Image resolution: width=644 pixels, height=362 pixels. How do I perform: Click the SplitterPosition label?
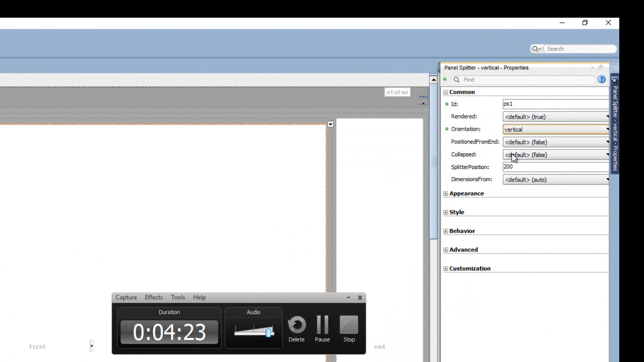coord(470,167)
